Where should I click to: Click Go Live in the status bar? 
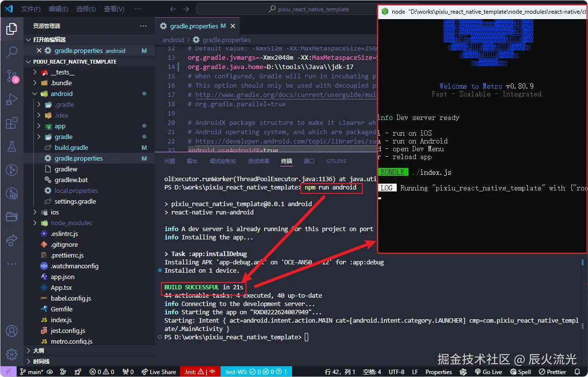point(488,372)
